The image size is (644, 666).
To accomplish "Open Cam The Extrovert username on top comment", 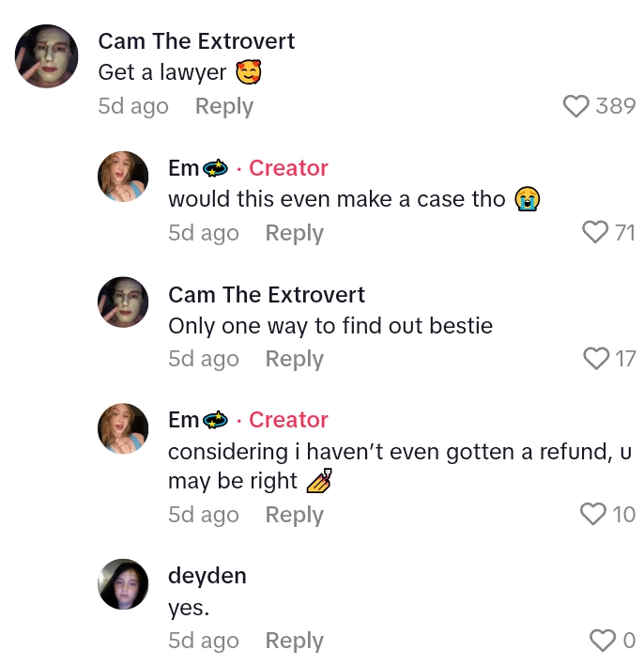I will point(196,41).
